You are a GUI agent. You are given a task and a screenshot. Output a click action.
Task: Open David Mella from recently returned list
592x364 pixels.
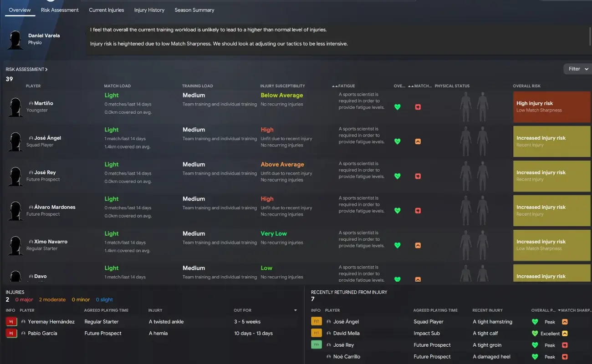346,334
